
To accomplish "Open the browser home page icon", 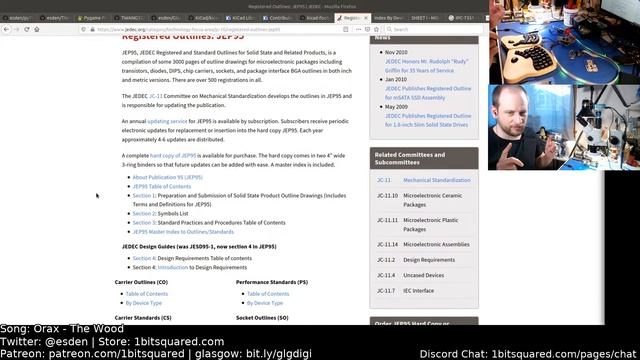I will 37,29.
